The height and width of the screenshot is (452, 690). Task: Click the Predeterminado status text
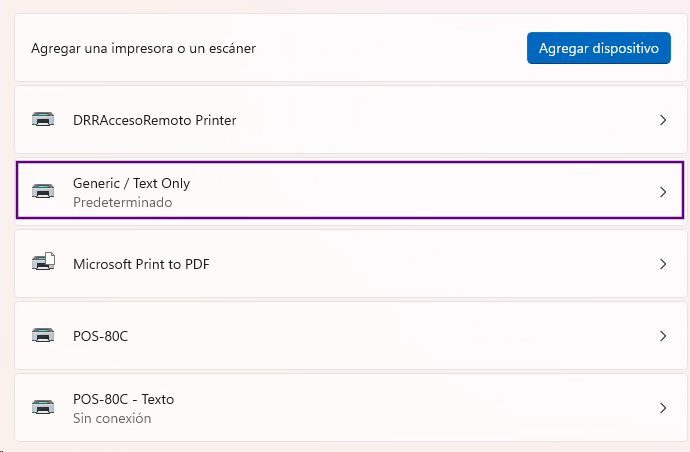122,202
